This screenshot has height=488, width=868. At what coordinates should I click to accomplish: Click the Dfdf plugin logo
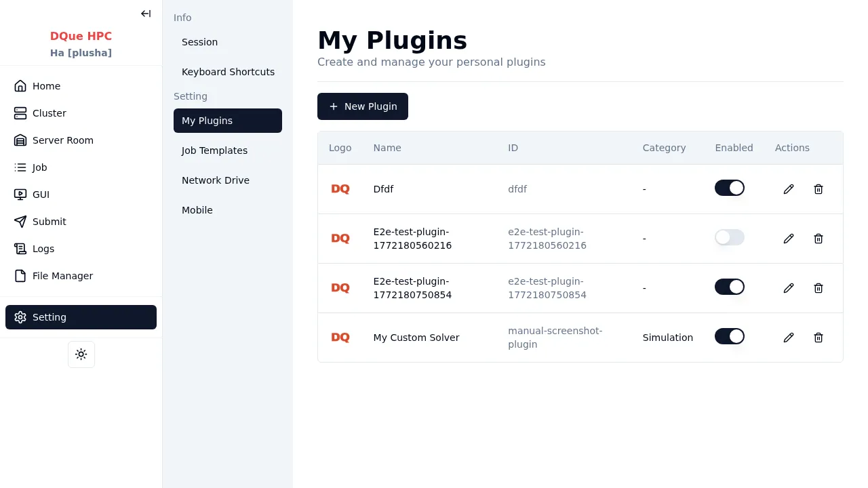point(340,189)
